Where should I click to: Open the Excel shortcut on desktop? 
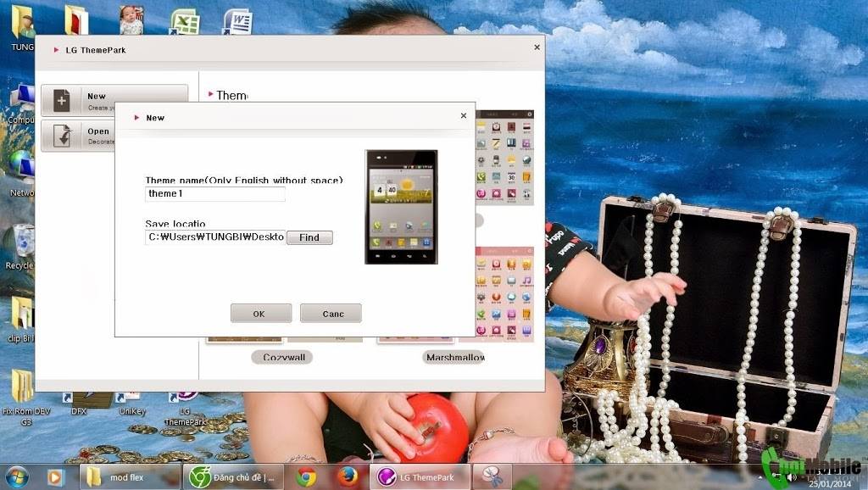tap(184, 21)
